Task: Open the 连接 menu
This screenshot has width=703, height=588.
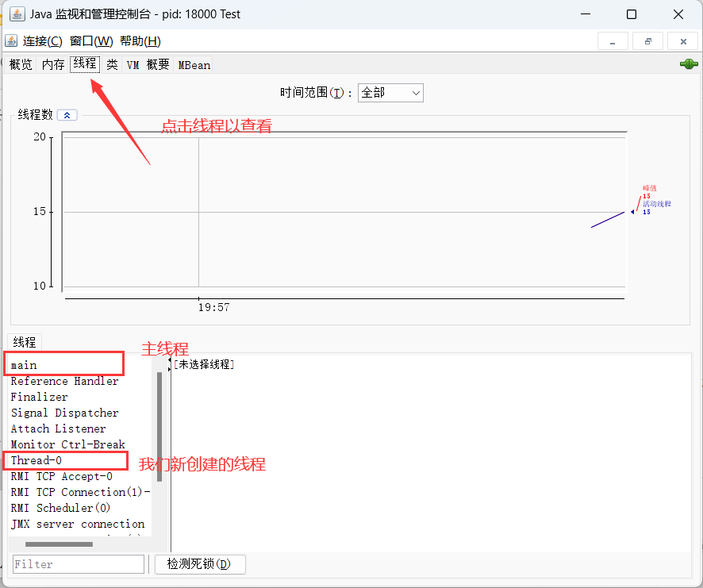Action: (x=42, y=41)
